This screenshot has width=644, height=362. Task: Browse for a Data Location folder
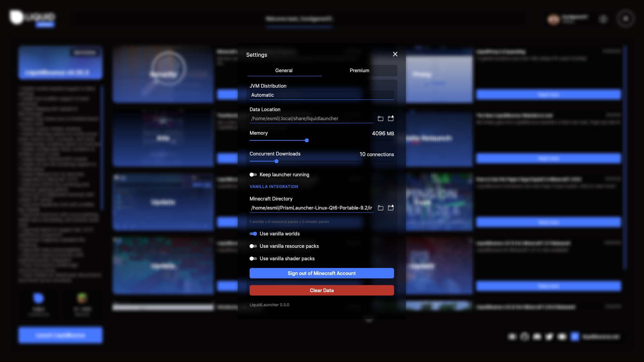pyautogui.click(x=381, y=119)
